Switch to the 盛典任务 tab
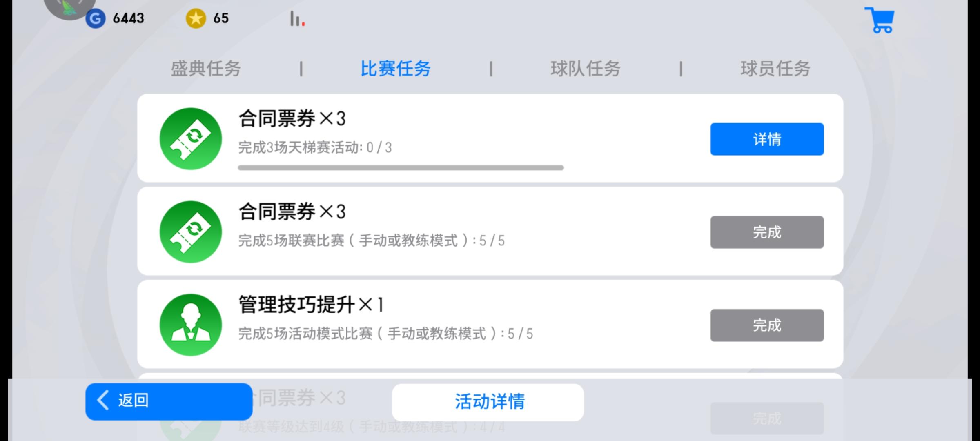This screenshot has width=980, height=441. tap(206, 69)
